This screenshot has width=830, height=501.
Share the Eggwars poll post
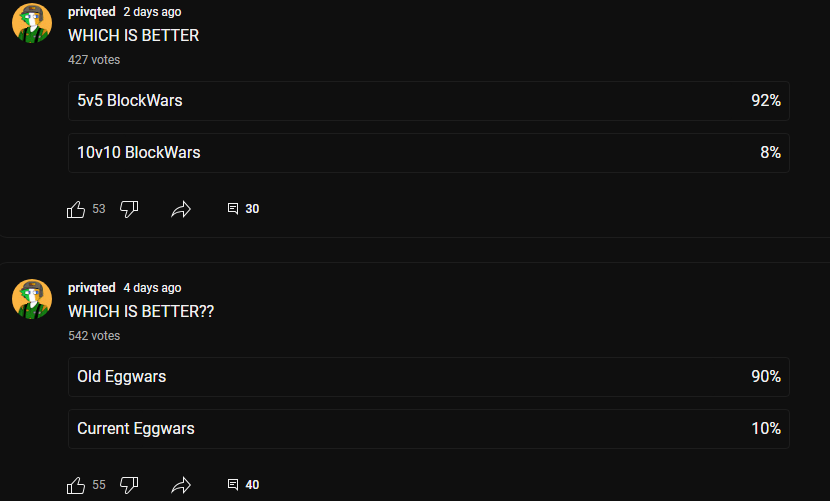181,485
